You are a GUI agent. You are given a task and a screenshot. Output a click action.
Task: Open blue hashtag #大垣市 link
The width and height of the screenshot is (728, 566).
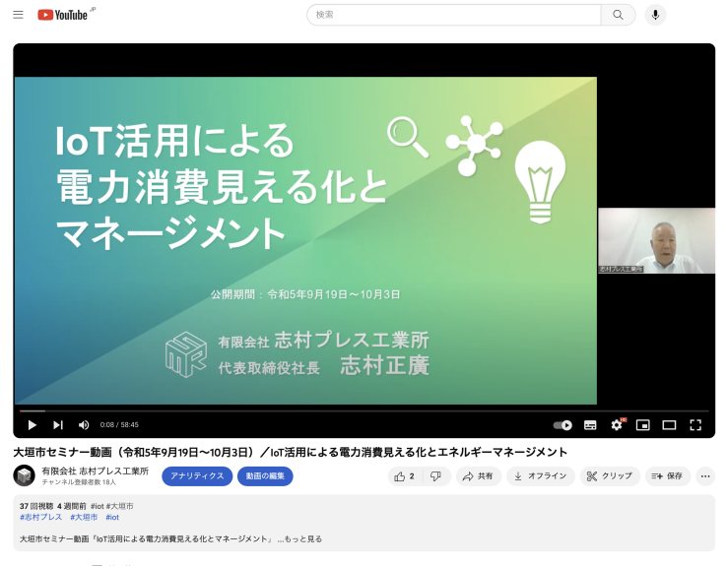coord(84,518)
